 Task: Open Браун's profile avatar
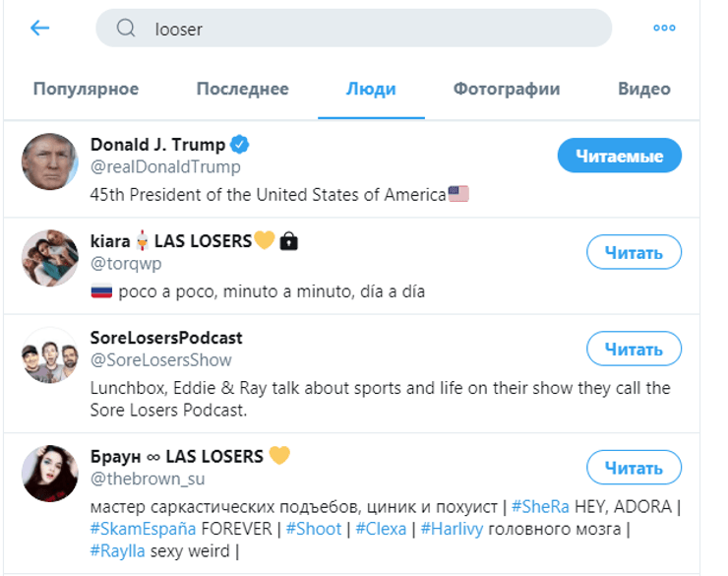pyautogui.click(x=49, y=473)
